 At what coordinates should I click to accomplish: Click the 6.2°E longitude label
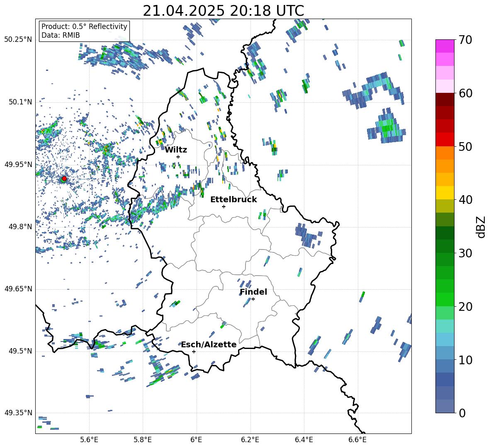[250, 440]
